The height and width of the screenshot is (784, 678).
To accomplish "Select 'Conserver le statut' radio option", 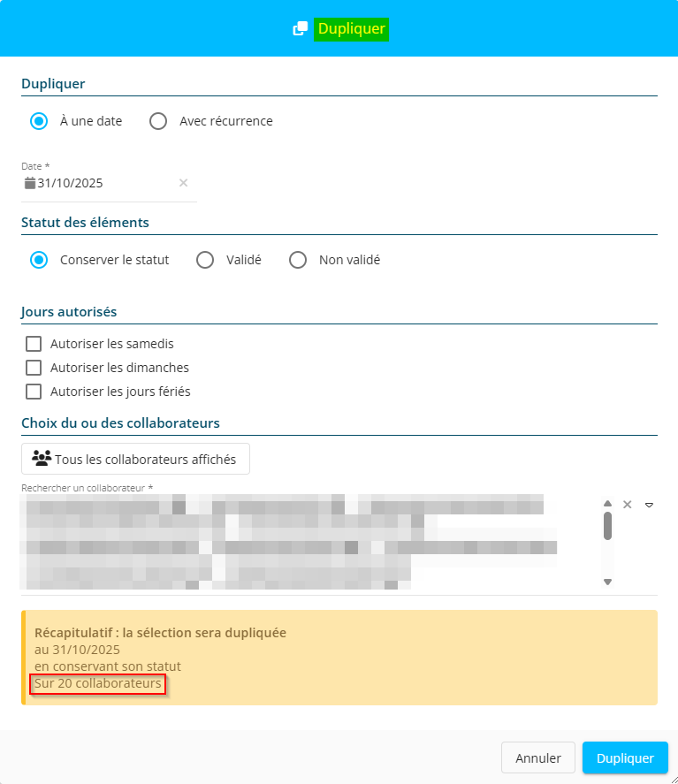I will pyautogui.click(x=39, y=260).
